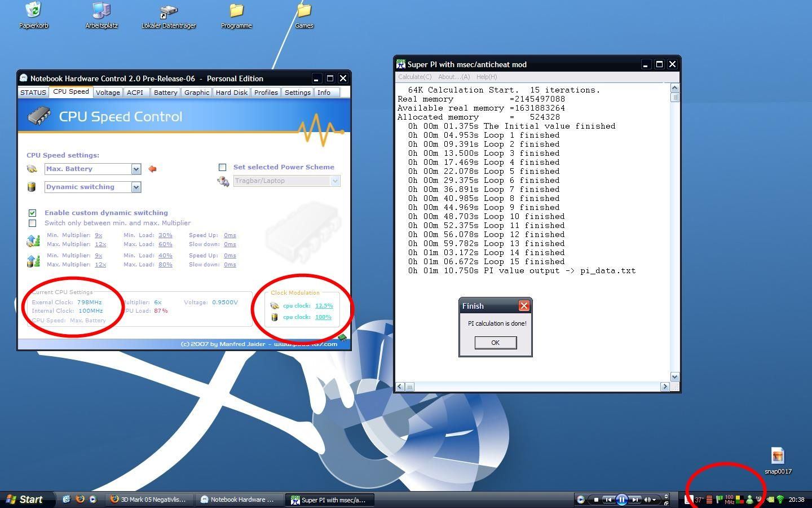The image size is (812, 508).
Task: Switch to the Hard Disk tab
Action: [x=231, y=93]
